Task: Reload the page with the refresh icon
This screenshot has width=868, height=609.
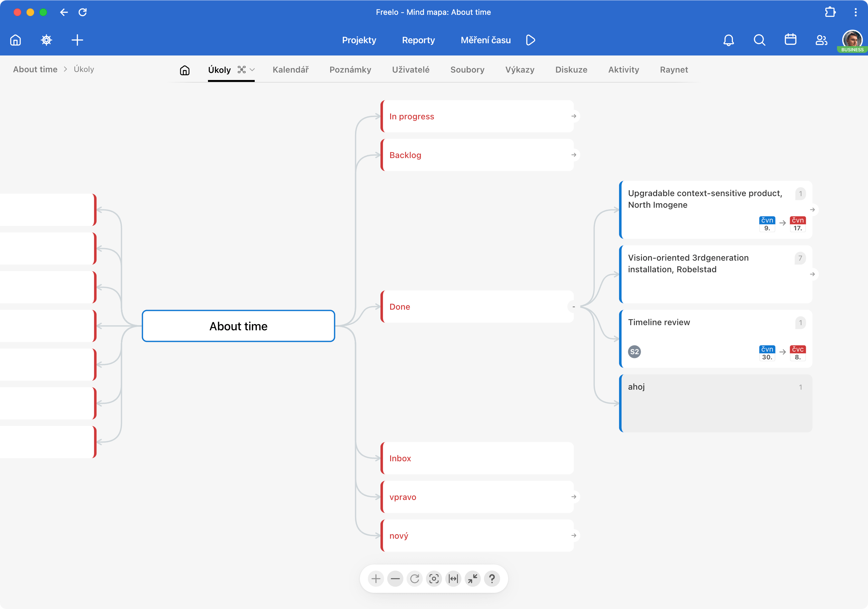Action: pos(83,12)
